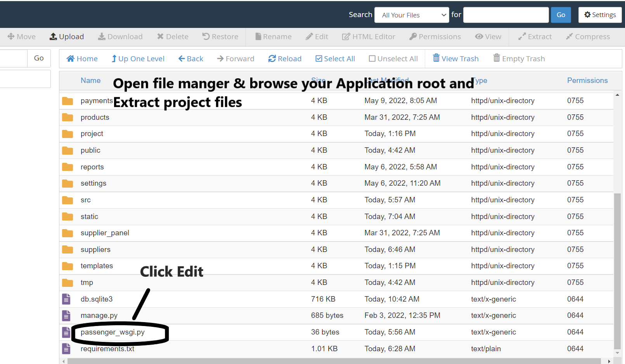Open the All Your Files search dropdown
This screenshot has width=625, height=364.
pyautogui.click(x=411, y=15)
